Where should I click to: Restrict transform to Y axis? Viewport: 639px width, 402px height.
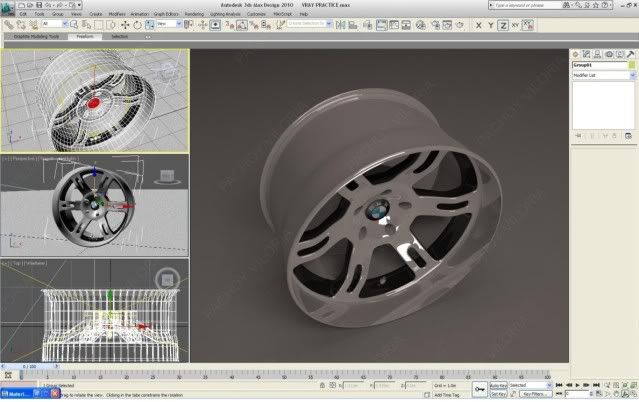point(491,25)
